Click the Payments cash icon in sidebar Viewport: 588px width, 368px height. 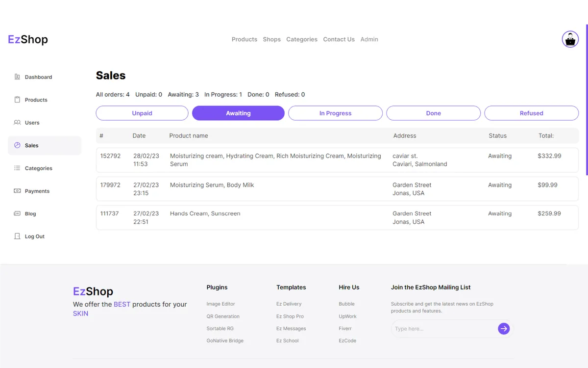17,191
